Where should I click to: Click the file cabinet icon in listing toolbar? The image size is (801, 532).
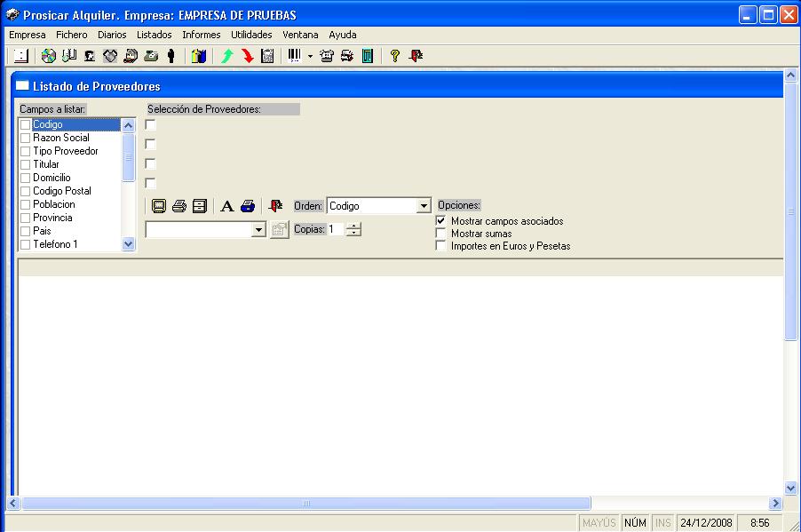click(x=200, y=206)
